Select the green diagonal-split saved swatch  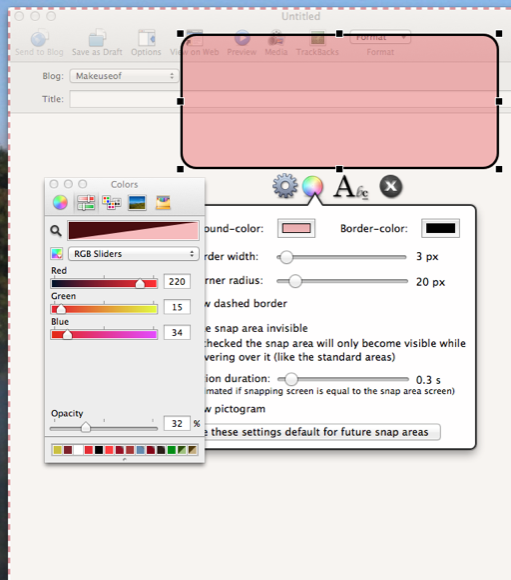tap(182, 450)
